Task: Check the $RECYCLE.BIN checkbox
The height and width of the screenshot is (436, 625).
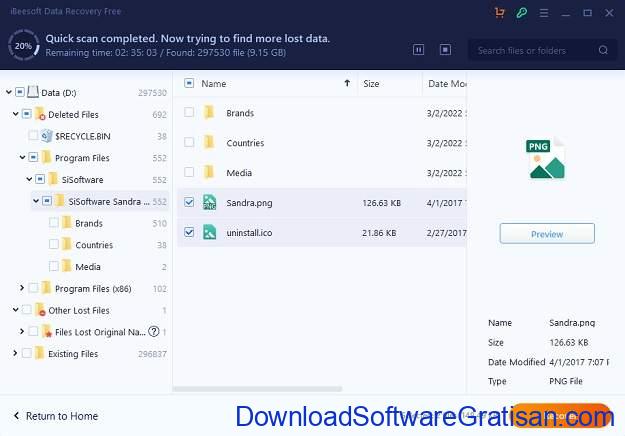Action: 33,136
